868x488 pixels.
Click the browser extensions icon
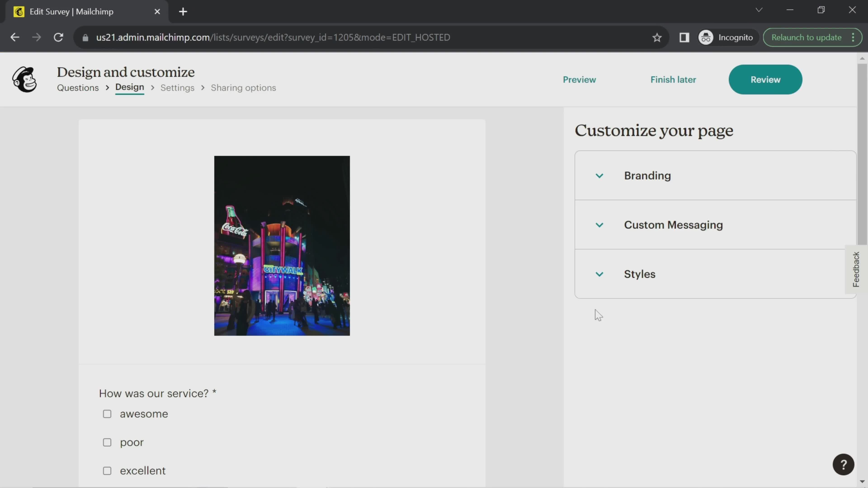click(x=684, y=37)
